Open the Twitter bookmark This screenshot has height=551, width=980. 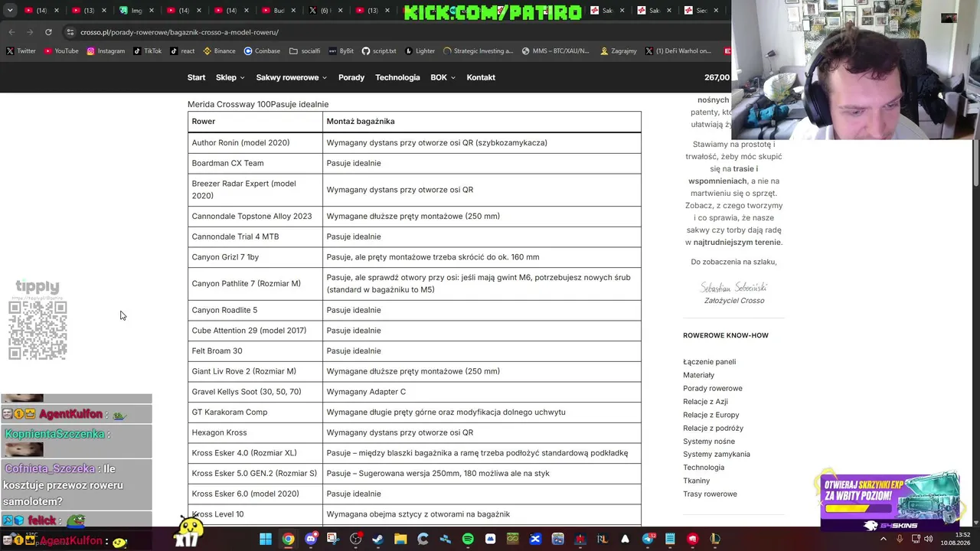coord(21,51)
